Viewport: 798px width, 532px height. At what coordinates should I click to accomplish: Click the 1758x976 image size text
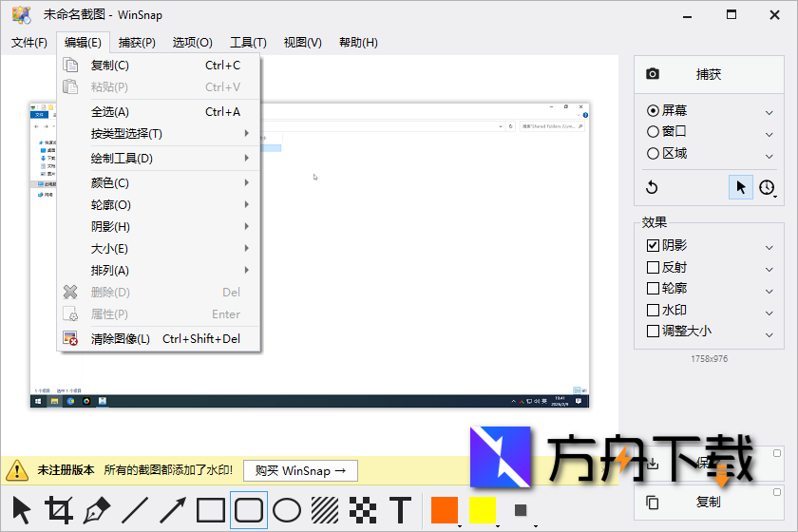(x=709, y=359)
